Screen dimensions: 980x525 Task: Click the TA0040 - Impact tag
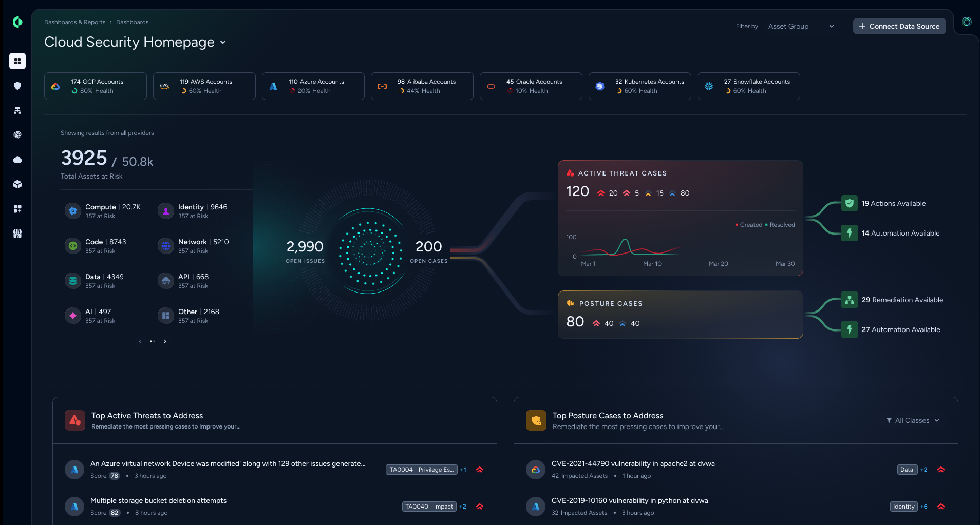coord(429,507)
